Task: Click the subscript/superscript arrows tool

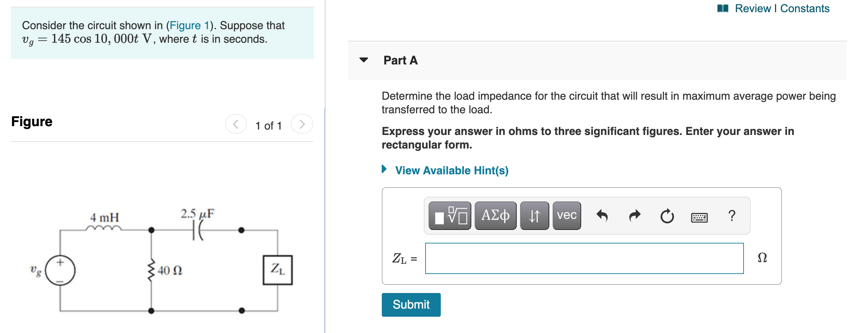Action: click(534, 216)
